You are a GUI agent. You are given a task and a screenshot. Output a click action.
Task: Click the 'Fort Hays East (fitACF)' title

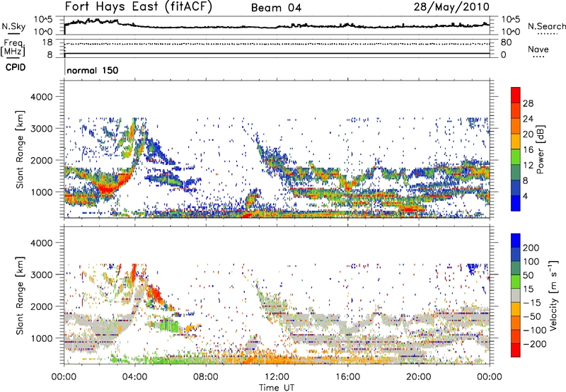point(139,7)
